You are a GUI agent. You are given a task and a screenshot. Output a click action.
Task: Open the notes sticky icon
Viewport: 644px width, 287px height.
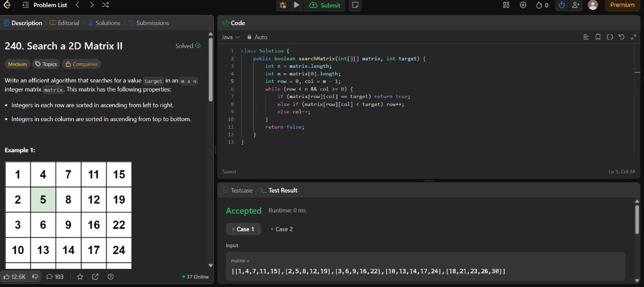click(x=355, y=5)
